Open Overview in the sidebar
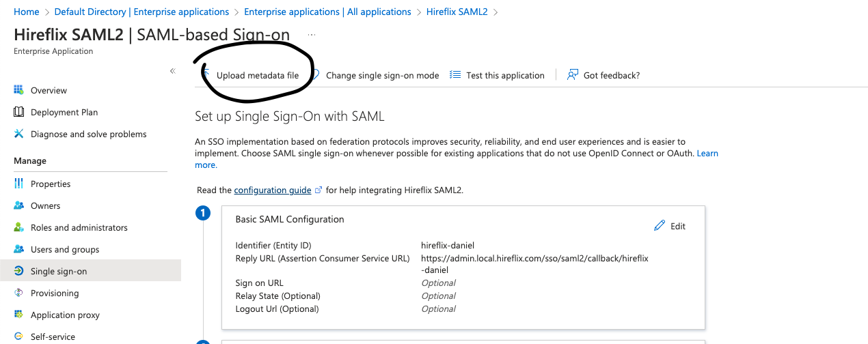 [49, 90]
